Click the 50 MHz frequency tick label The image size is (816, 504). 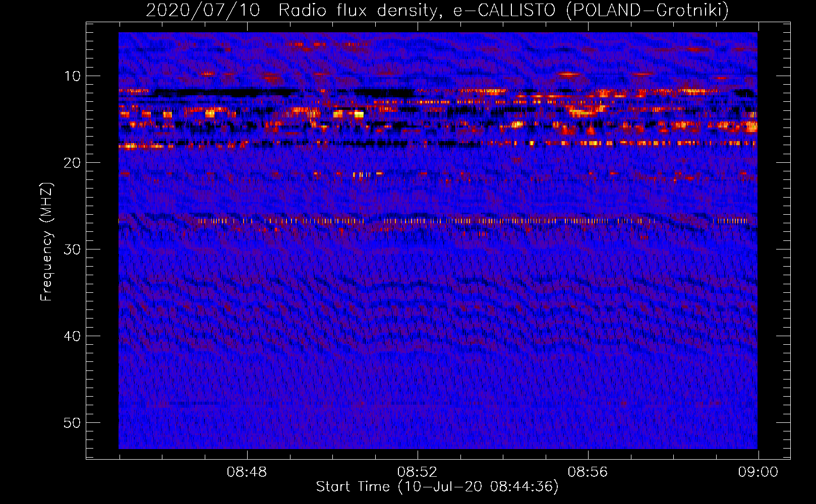[x=72, y=423]
